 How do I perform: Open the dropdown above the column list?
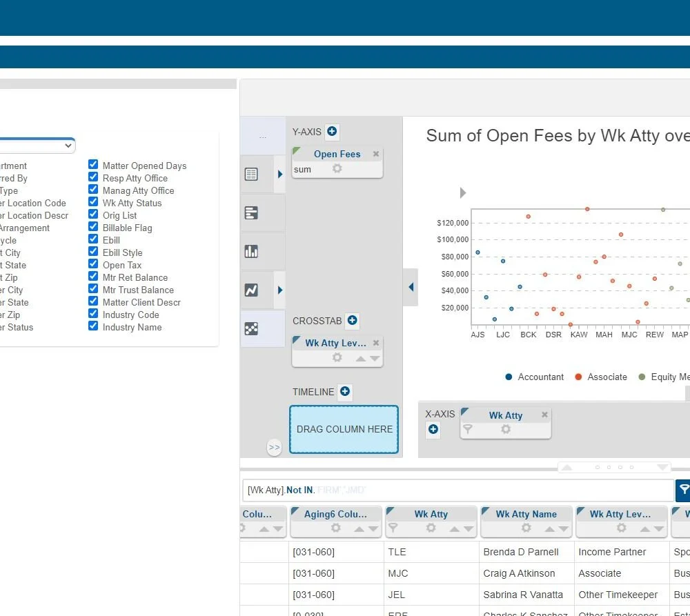click(x=37, y=145)
